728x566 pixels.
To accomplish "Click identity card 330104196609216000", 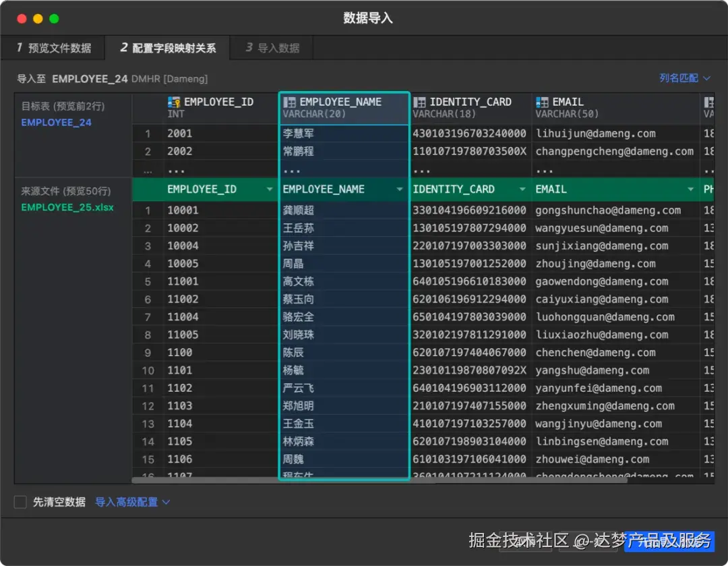I will pyautogui.click(x=469, y=210).
